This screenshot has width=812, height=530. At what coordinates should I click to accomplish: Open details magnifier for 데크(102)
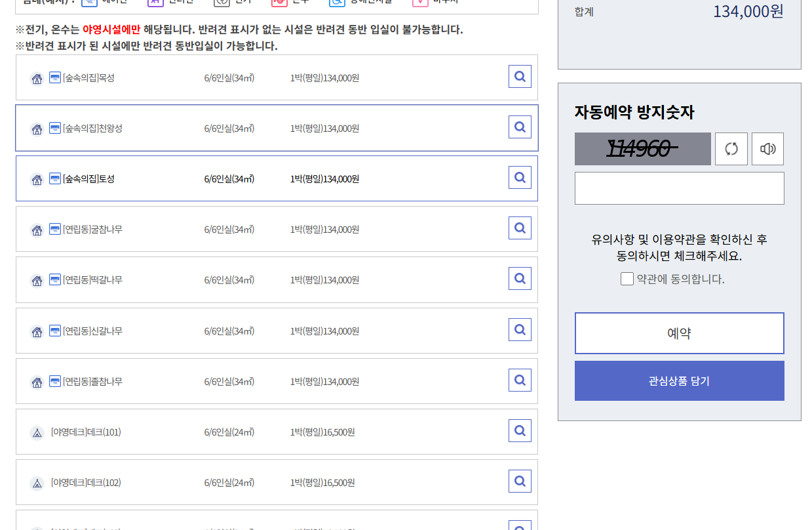click(520, 481)
